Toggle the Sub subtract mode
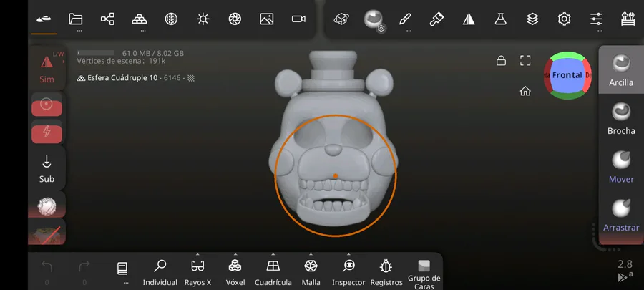Screen dimensions: 644x290 click(47, 168)
